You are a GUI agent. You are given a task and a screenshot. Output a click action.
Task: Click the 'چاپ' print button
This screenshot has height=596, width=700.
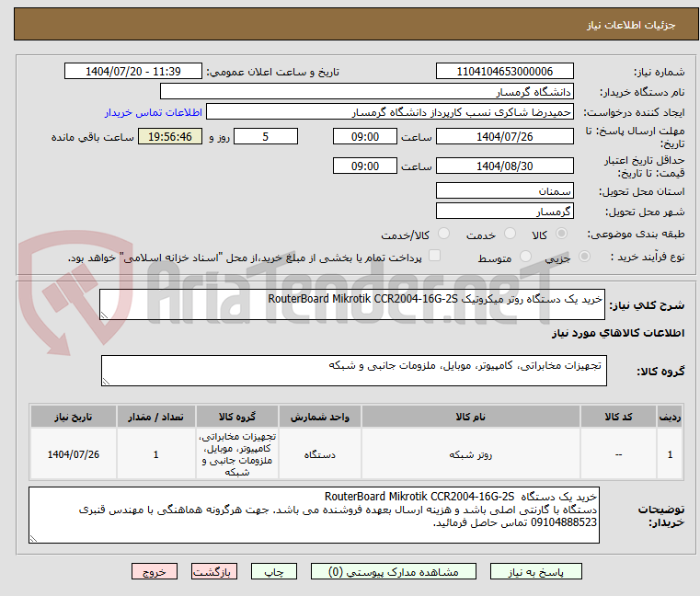(274, 571)
